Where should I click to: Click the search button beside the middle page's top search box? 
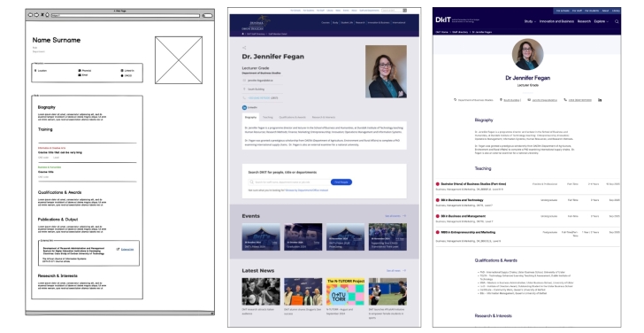coord(405,11)
